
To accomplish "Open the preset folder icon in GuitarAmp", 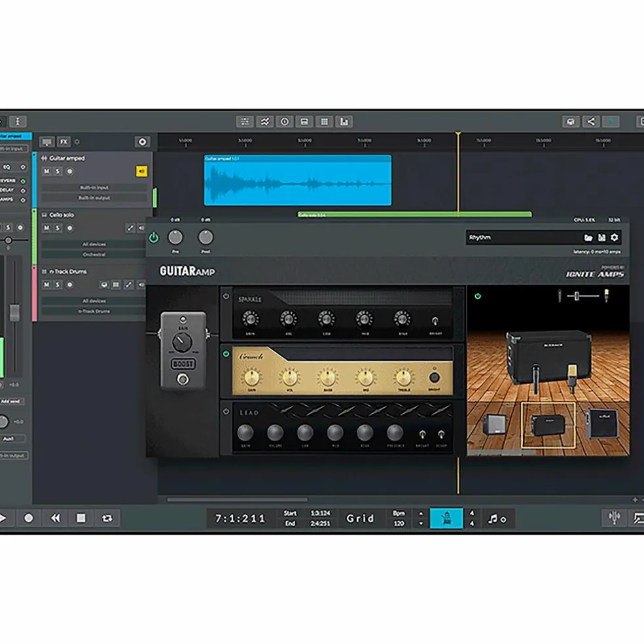I will (x=588, y=238).
